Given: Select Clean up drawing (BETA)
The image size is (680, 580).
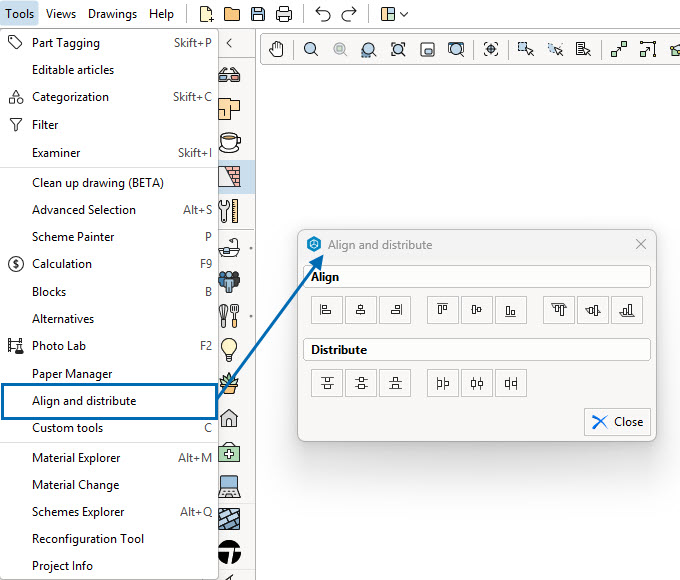Looking at the screenshot, I should [x=109, y=183].
